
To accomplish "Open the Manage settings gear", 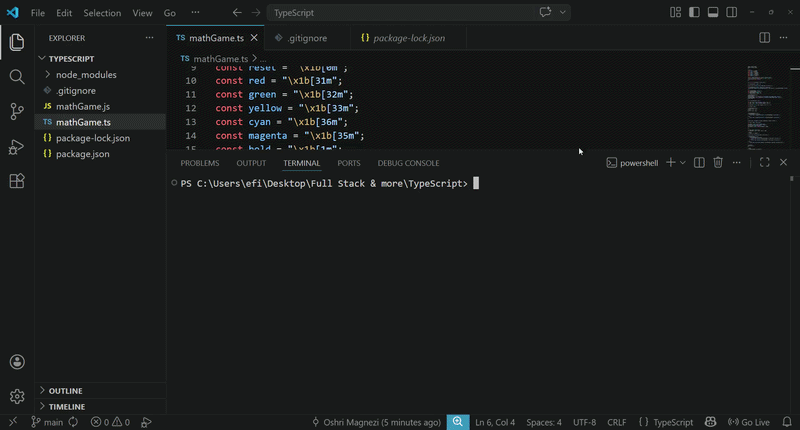I will click(x=16, y=397).
